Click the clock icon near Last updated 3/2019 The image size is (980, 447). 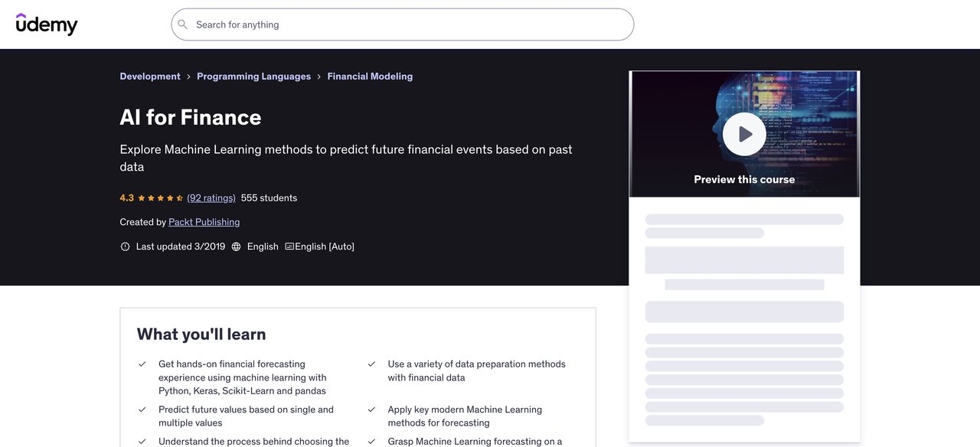tap(125, 246)
